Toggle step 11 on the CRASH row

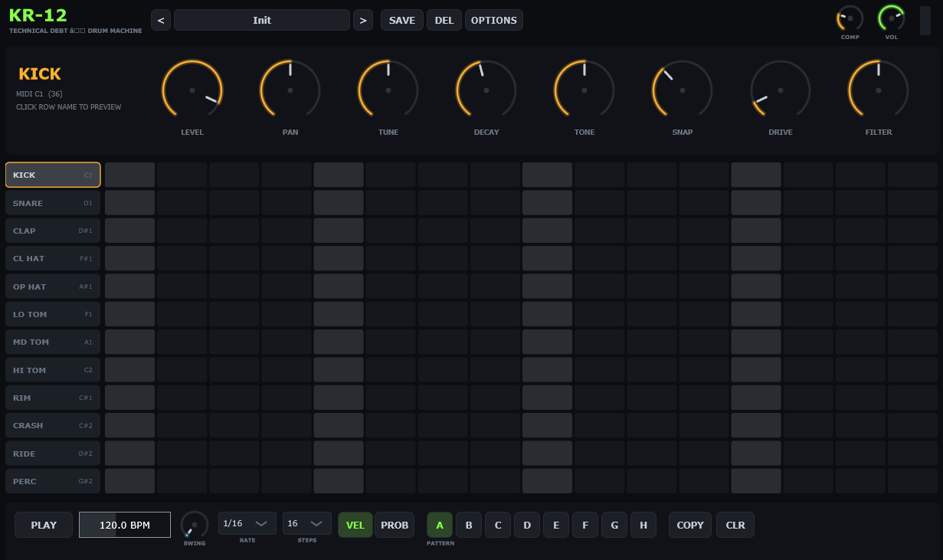652,425
